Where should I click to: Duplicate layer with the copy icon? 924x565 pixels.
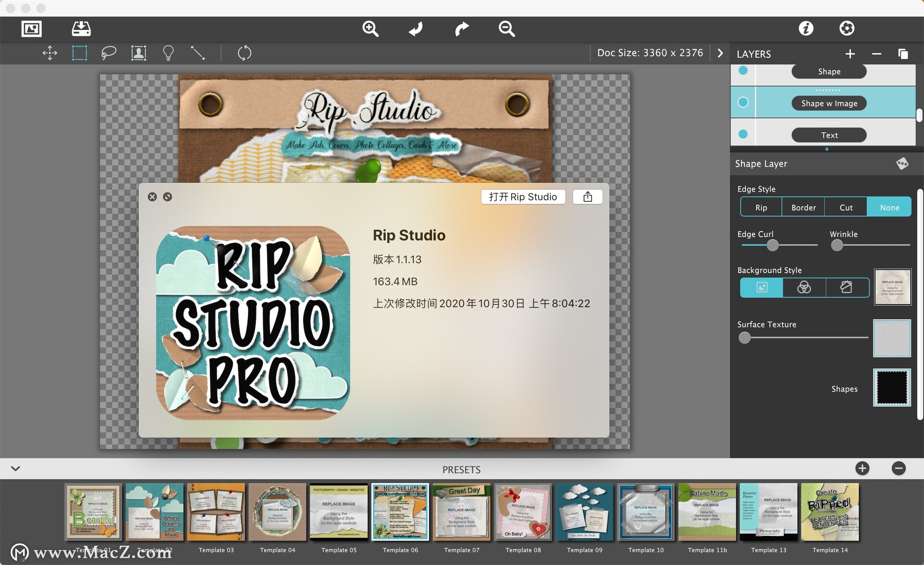903,54
